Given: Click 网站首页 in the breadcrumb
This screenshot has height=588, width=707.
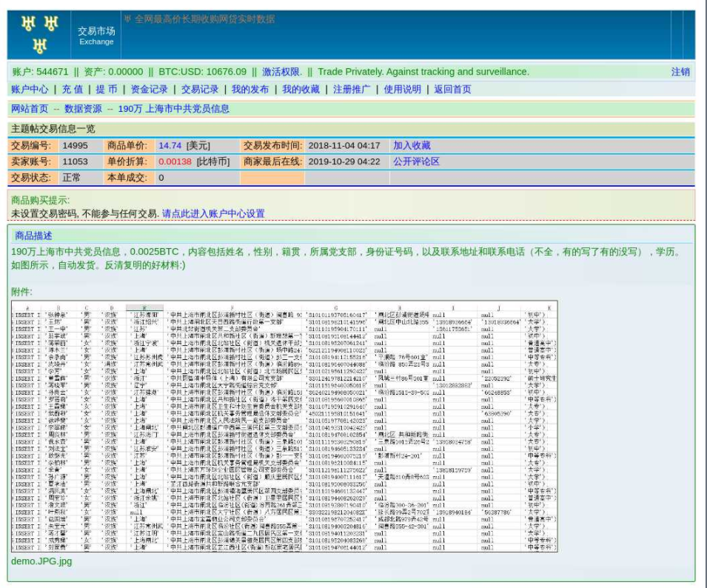Looking at the screenshot, I should [30, 109].
